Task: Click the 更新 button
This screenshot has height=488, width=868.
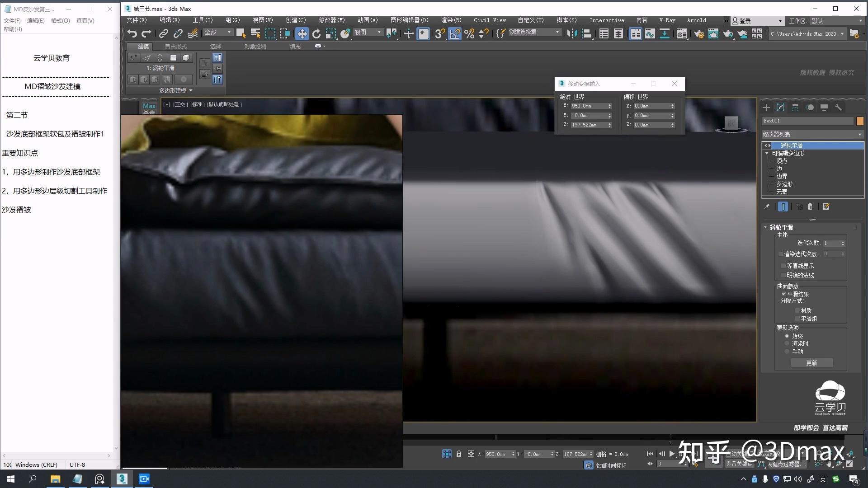Action: [811, 363]
